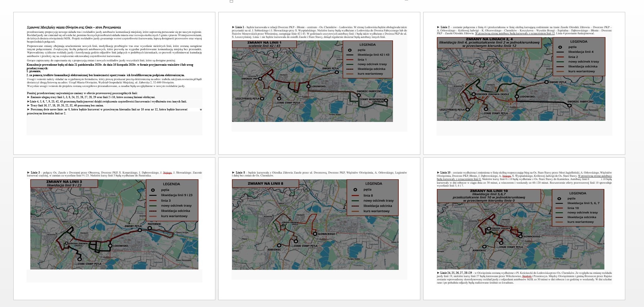Select the Linia 1 route map image
Image resolution: width=644 pixels, height=307 pixels.
click(x=312, y=81)
